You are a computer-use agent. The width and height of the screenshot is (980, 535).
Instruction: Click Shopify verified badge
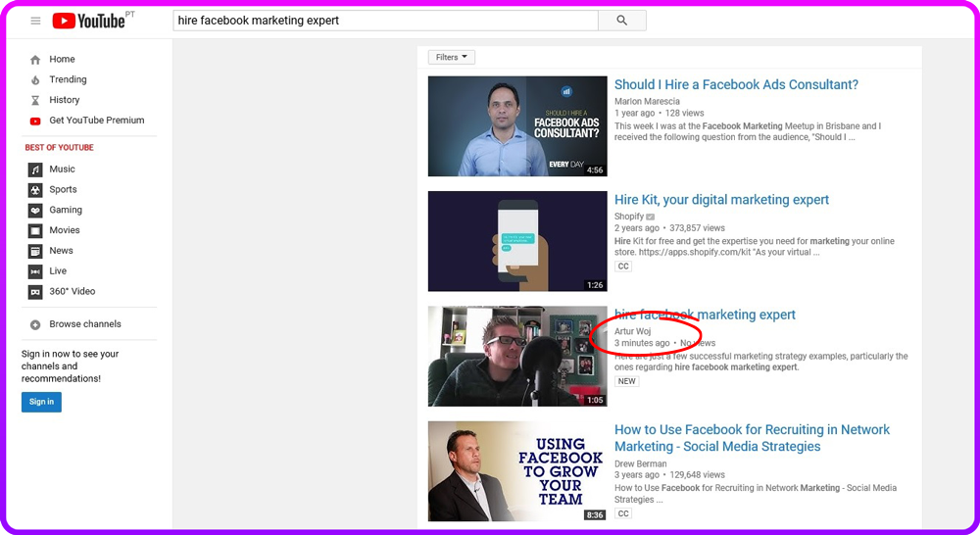(x=651, y=217)
